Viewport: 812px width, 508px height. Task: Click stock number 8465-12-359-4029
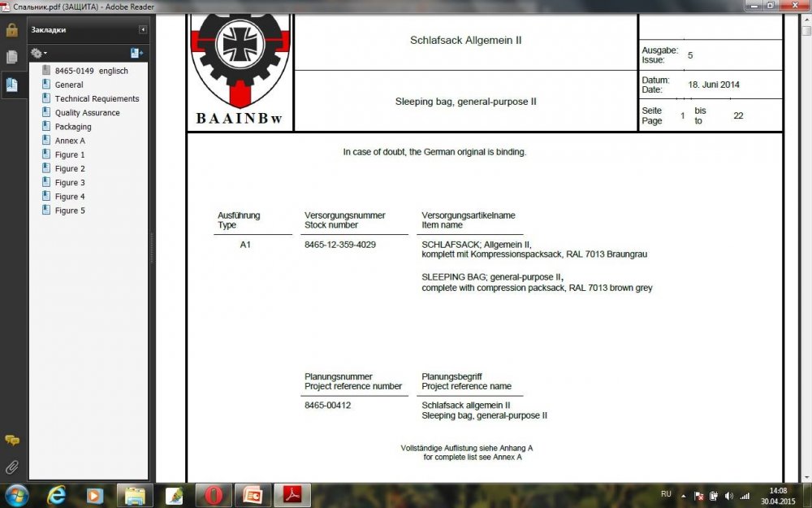click(x=340, y=245)
